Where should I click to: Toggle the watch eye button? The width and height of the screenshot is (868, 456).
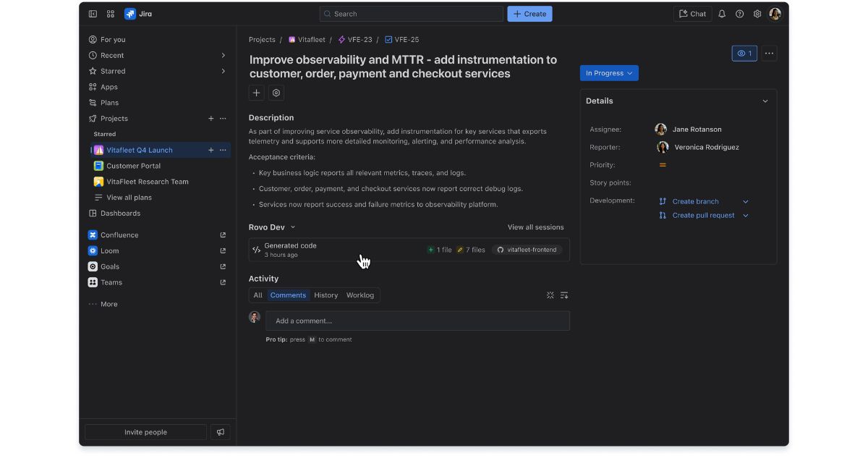744,53
